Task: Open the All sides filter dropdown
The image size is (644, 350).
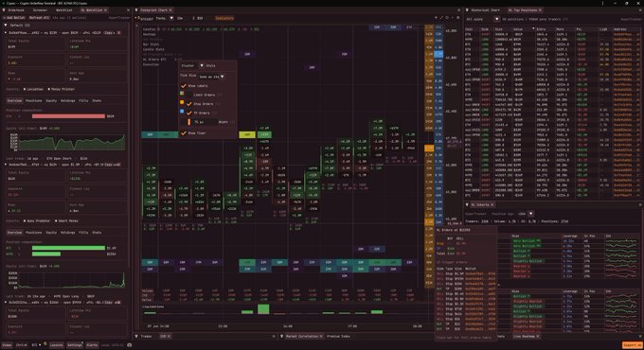Action: [x=483, y=19]
